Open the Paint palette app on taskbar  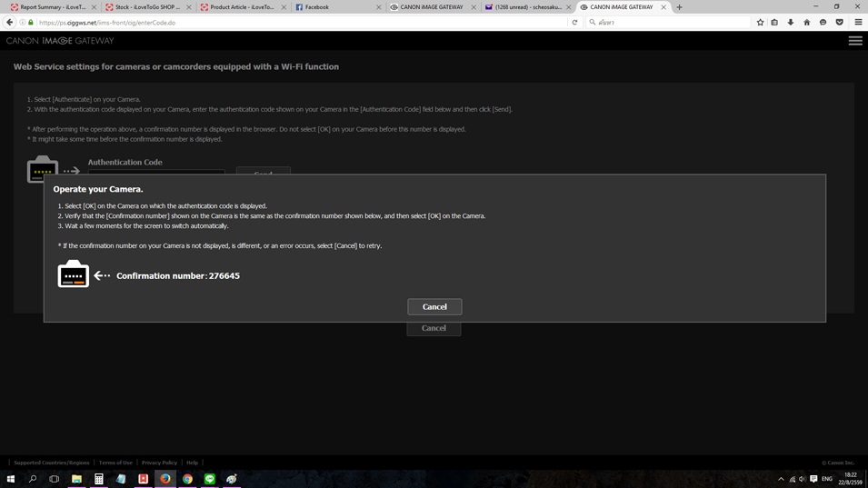[232, 479]
